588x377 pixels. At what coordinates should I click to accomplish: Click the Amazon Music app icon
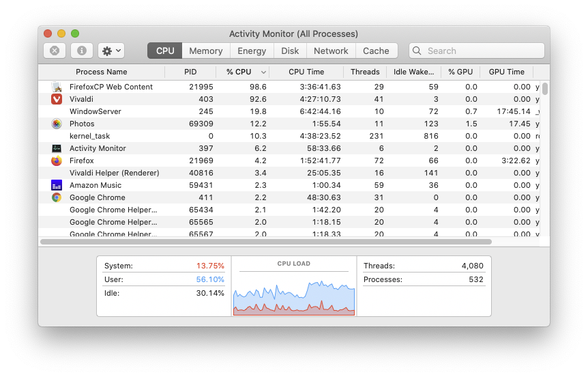tap(57, 185)
